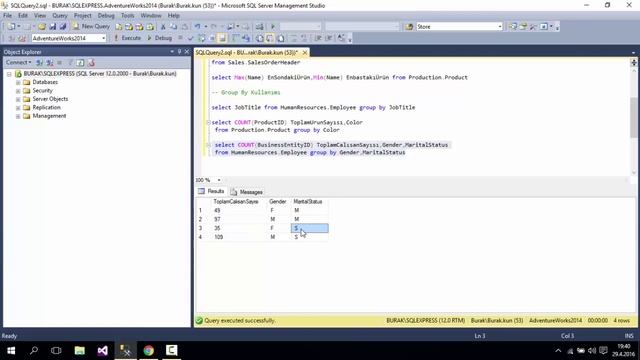Click the query editor vertical scrollbar
This screenshot has width=640, height=360.
pos(633,118)
